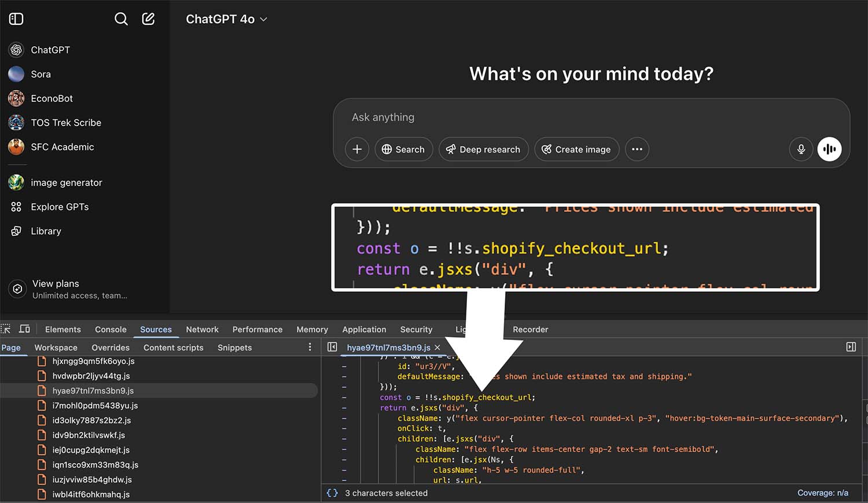Select the Overrides pane

coord(111,347)
